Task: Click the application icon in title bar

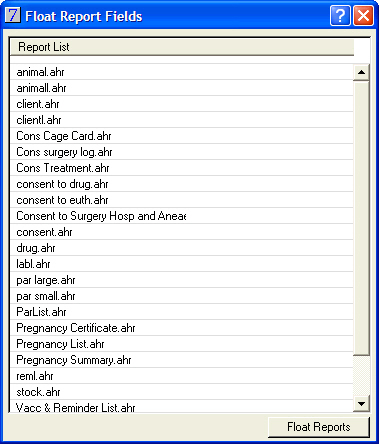Action: click(x=13, y=15)
